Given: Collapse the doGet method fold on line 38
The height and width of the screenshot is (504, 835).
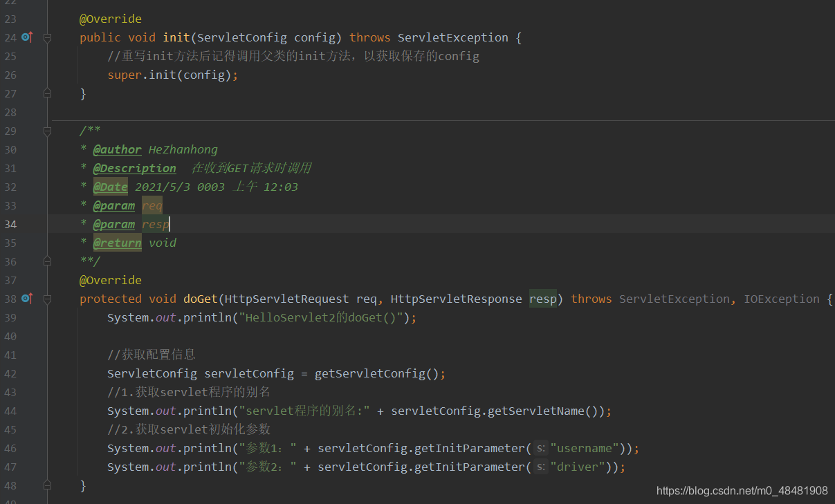Looking at the screenshot, I should [x=47, y=299].
